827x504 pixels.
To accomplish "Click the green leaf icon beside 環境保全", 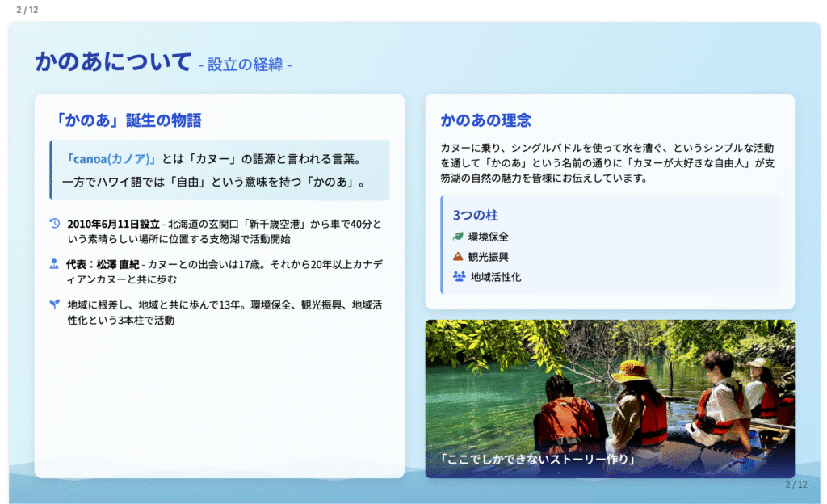I will (x=458, y=236).
